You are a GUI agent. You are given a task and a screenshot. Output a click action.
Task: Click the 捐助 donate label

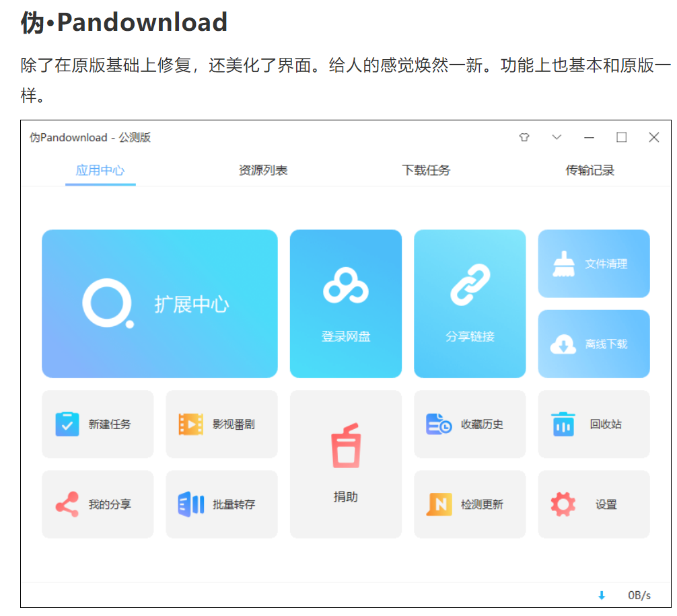pyautogui.click(x=345, y=497)
